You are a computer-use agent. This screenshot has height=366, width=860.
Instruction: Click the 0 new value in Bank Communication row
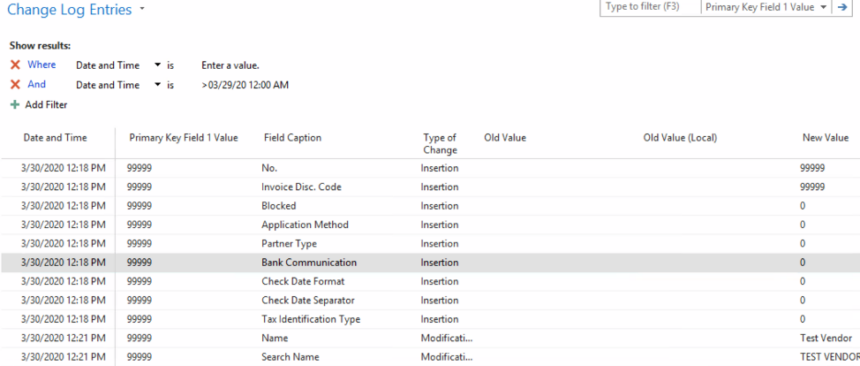coord(802,262)
